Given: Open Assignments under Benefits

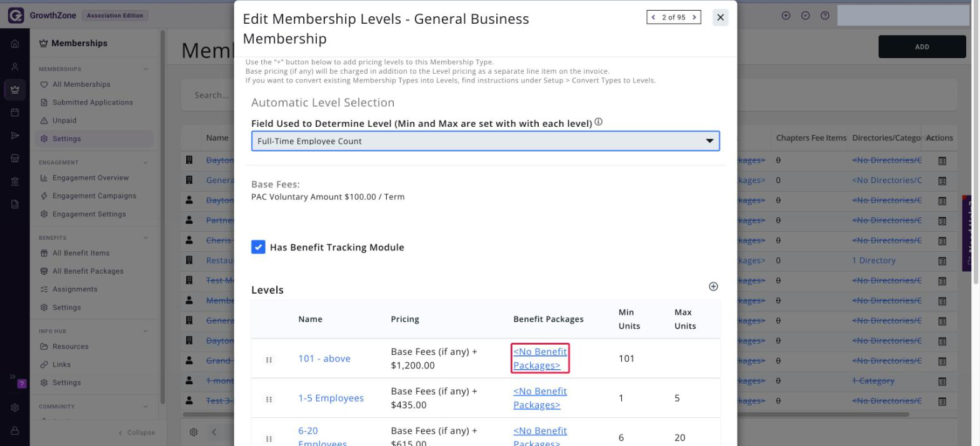Looking at the screenshot, I should [x=75, y=289].
